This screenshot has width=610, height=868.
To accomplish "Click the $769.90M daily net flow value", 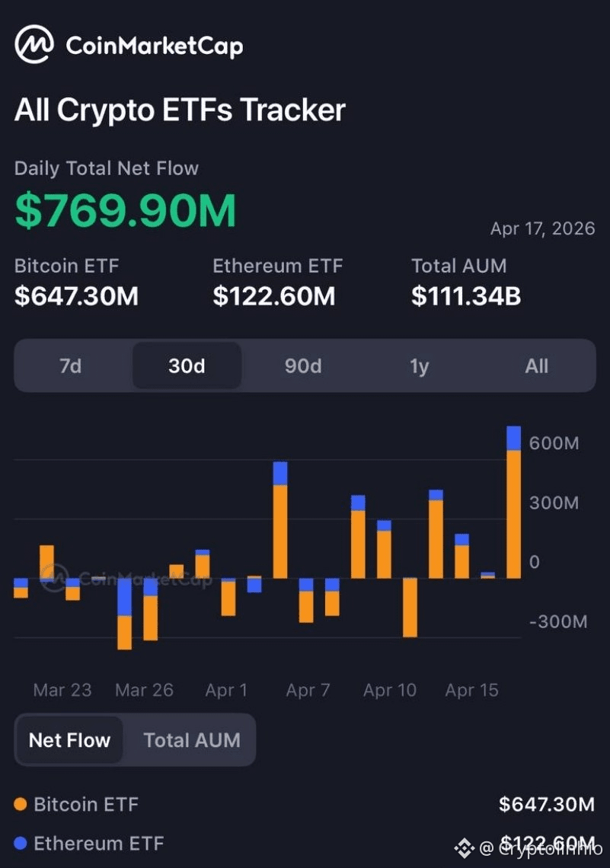I will (125, 210).
